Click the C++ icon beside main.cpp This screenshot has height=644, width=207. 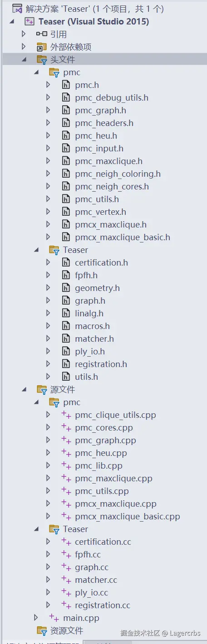(x=54, y=618)
